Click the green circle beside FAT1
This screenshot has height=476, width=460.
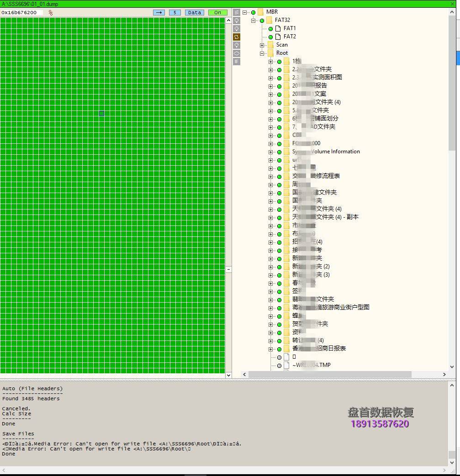(x=270, y=29)
